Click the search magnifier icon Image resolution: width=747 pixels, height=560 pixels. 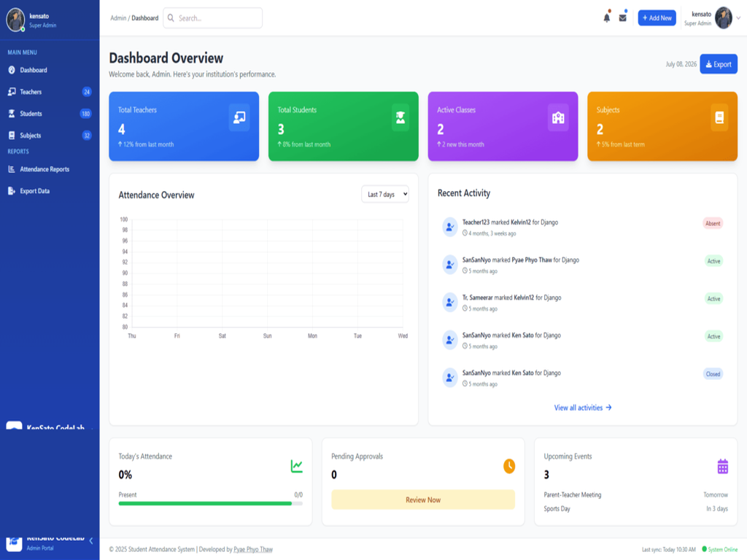[171, 18]
